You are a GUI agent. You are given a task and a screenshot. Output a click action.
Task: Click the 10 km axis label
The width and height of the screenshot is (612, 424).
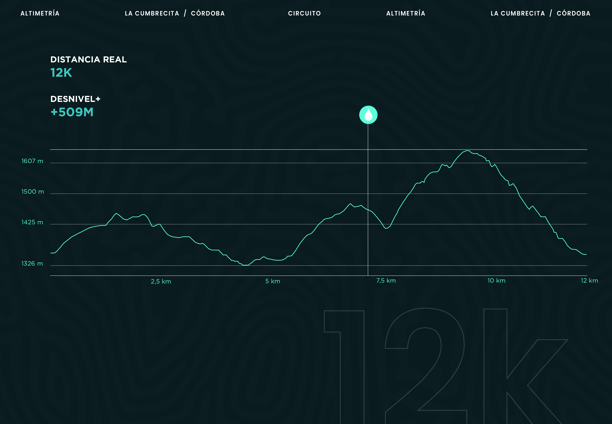496,280
